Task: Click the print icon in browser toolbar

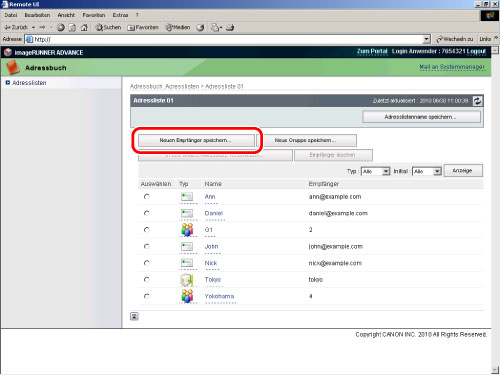Action: click(x=230, y=28)
